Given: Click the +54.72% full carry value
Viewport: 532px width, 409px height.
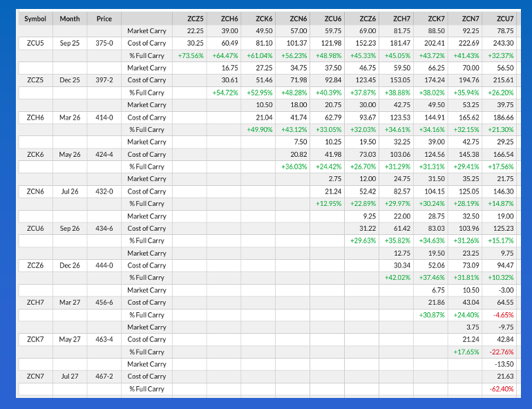Looking at the screenshot, I should [x=225, y=93].
